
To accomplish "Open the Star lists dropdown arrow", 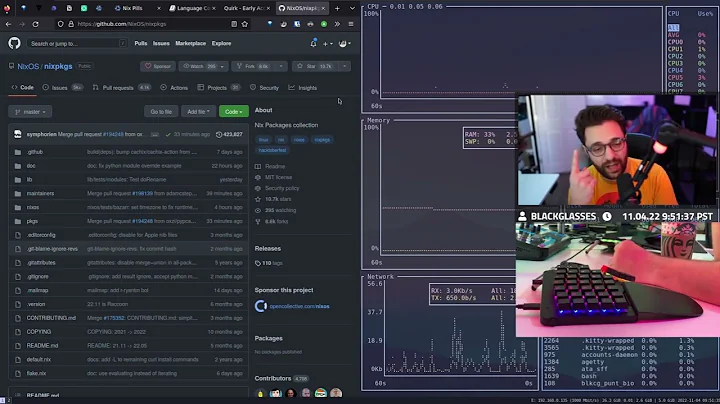I will tap(344, 66).
